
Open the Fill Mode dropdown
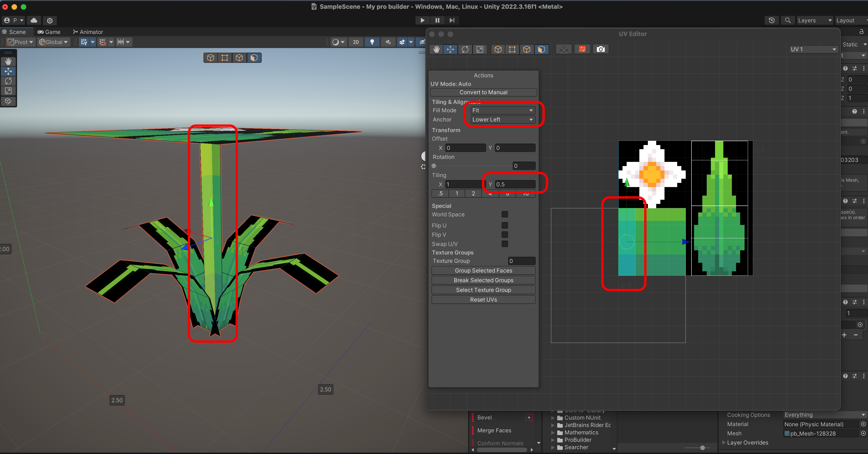tap(502, 110)
